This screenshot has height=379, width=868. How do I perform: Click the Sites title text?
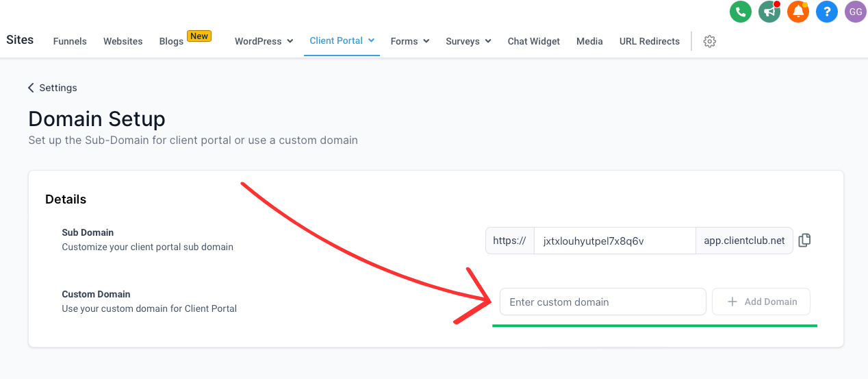tap(20, 40)
